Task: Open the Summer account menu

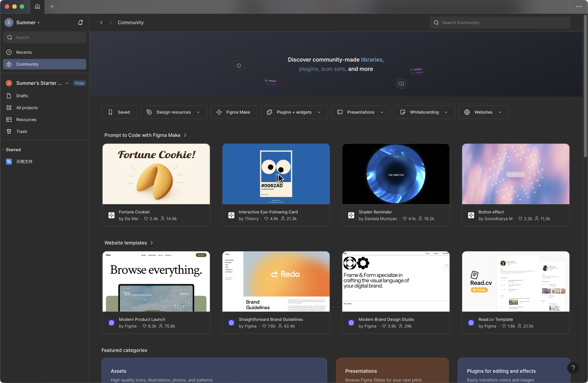Action: 27,22
